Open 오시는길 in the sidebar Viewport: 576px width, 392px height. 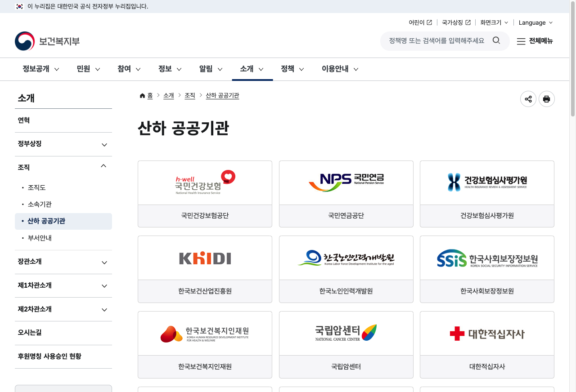click(63, 333)
